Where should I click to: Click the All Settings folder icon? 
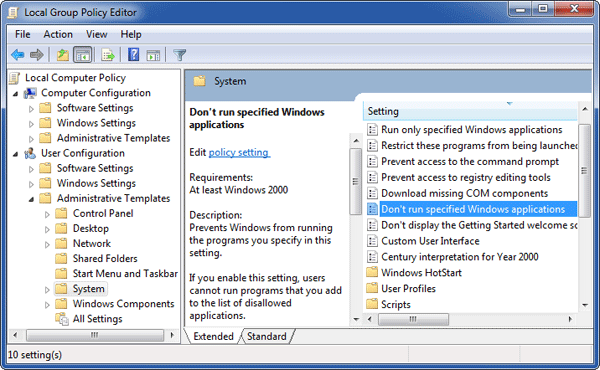[x=62, y=319]
